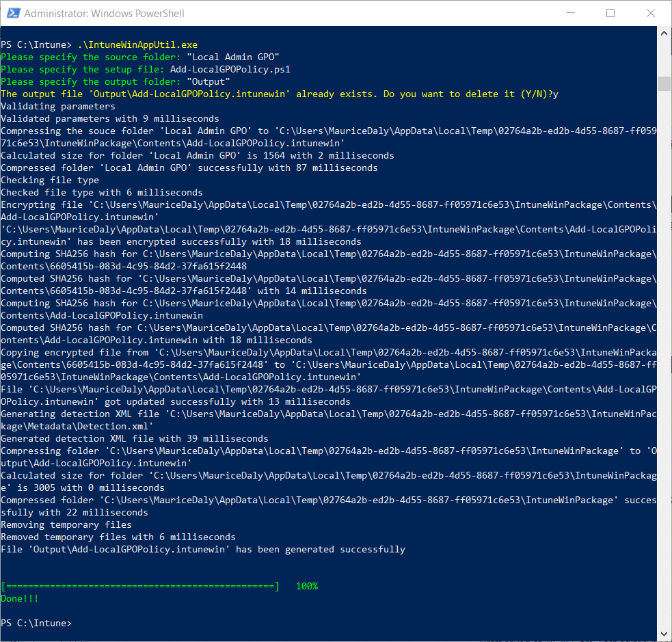Screen dimensions: 672x642
Task: Click 'sfully with 22 milliseconds' line
Action: 74,513
